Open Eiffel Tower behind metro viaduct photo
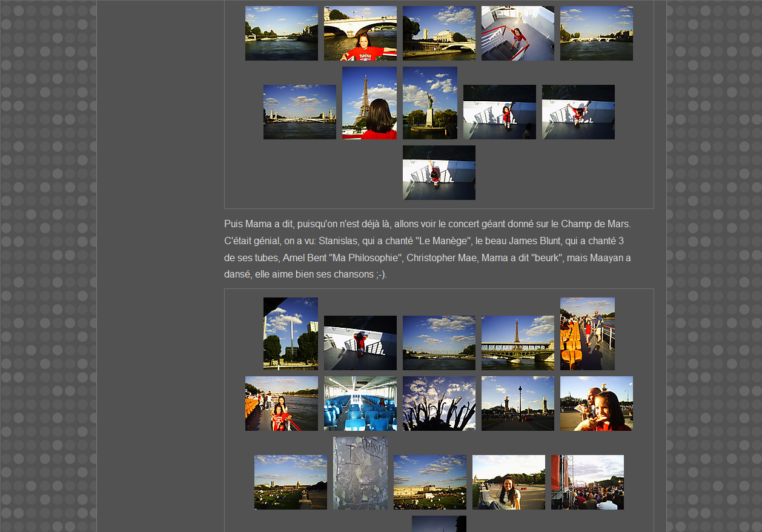The image size is (762, 532). click(517, 343)
